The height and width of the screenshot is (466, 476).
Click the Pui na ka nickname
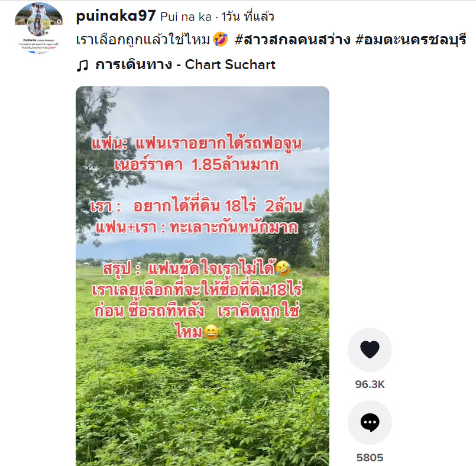[x=186, y=17]
